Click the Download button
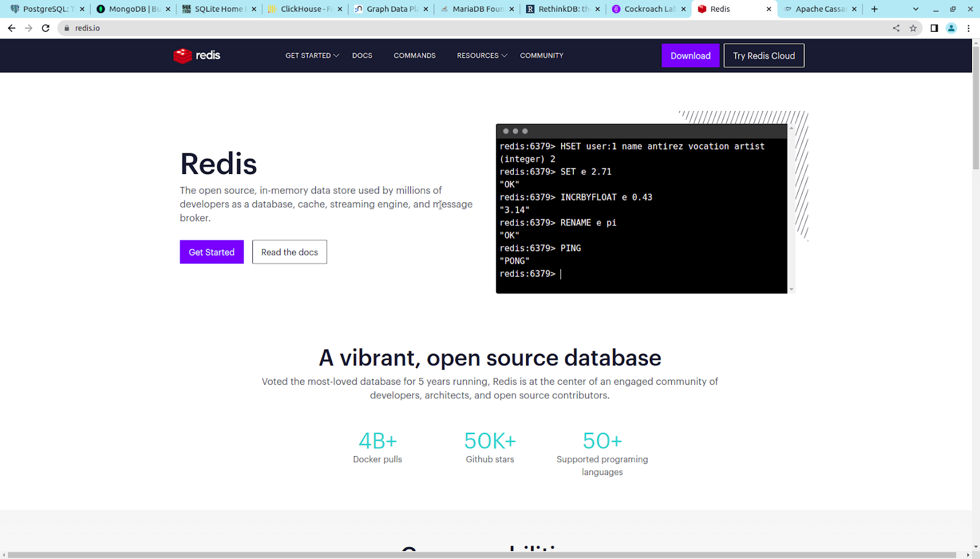The width and height of the screenshot is (980, 559). click(x=690, y=55)
